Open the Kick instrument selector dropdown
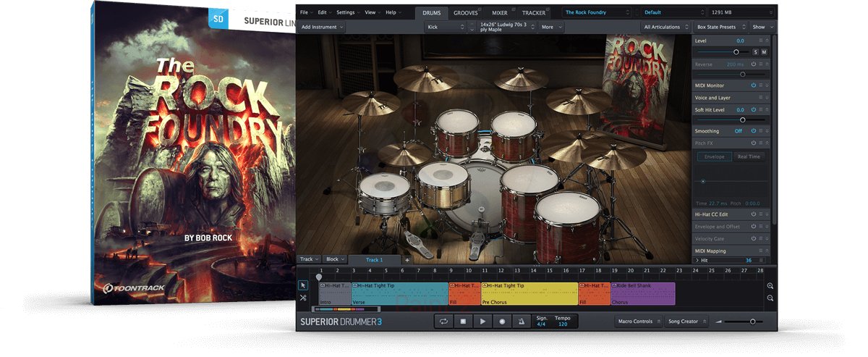 point(445,27)
